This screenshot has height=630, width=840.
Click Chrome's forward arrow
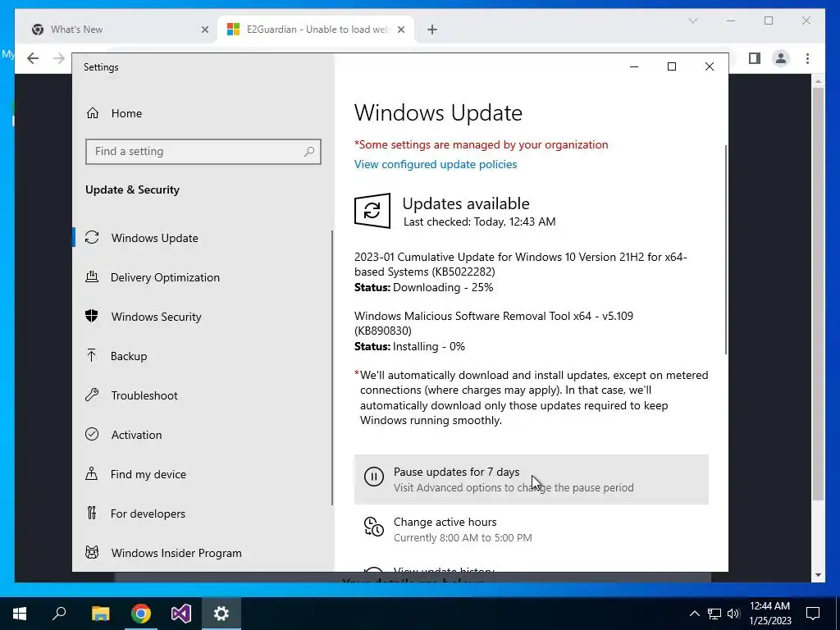(59, 58)
